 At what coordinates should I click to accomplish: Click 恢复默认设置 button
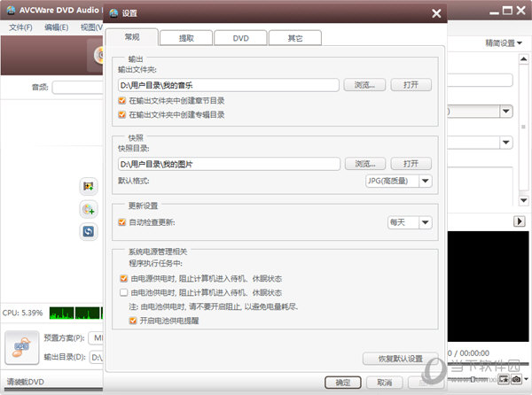398,359
